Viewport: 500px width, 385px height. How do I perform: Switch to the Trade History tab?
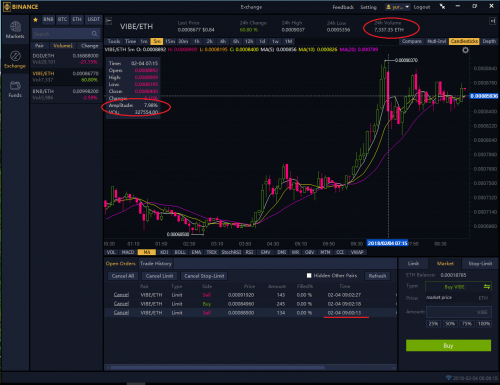(156, 263)
